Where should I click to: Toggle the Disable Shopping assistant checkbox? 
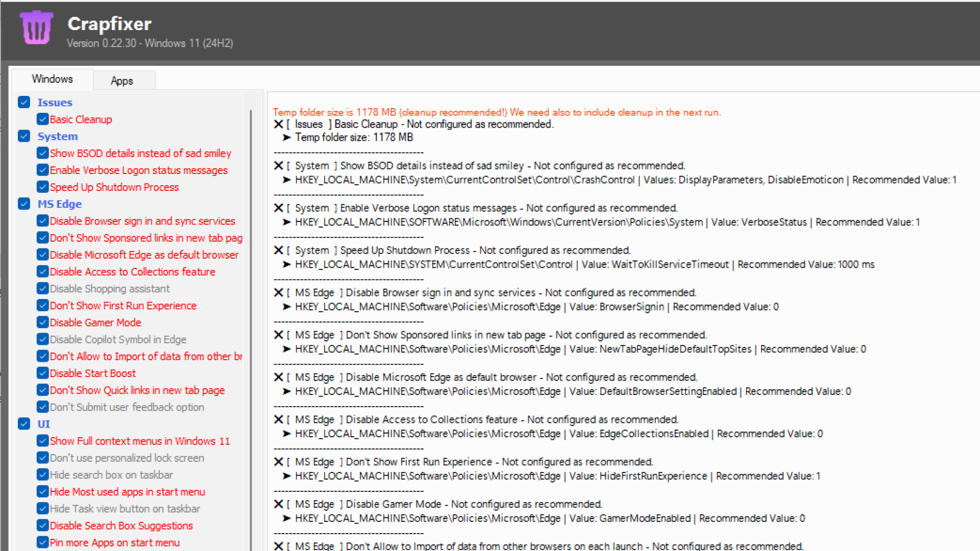[42, 289]
